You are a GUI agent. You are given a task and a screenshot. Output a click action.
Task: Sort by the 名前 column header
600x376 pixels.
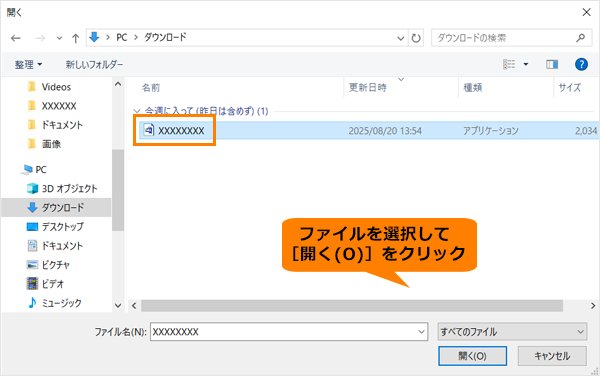[x=150, y=88]
